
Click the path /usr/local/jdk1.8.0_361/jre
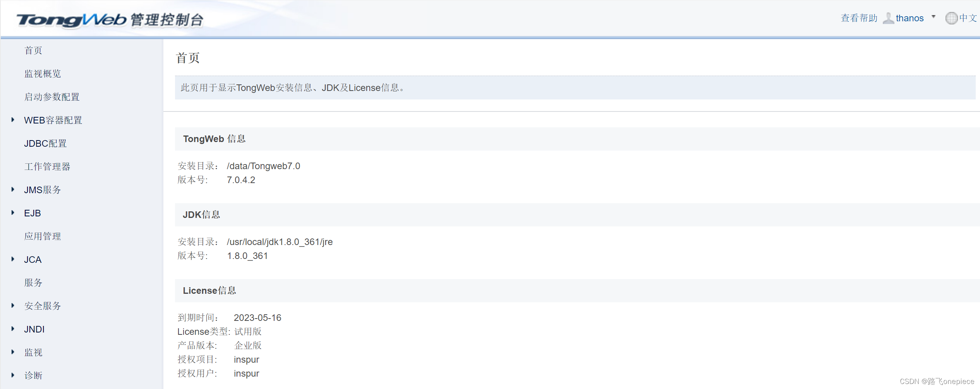(x=280, y=242)
